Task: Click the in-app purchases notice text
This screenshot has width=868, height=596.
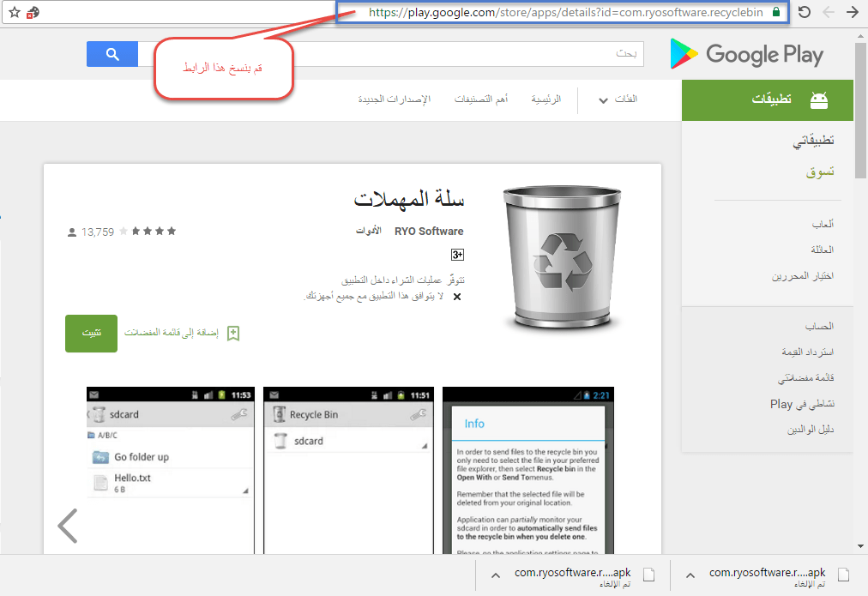Action: tap(403, 280)
